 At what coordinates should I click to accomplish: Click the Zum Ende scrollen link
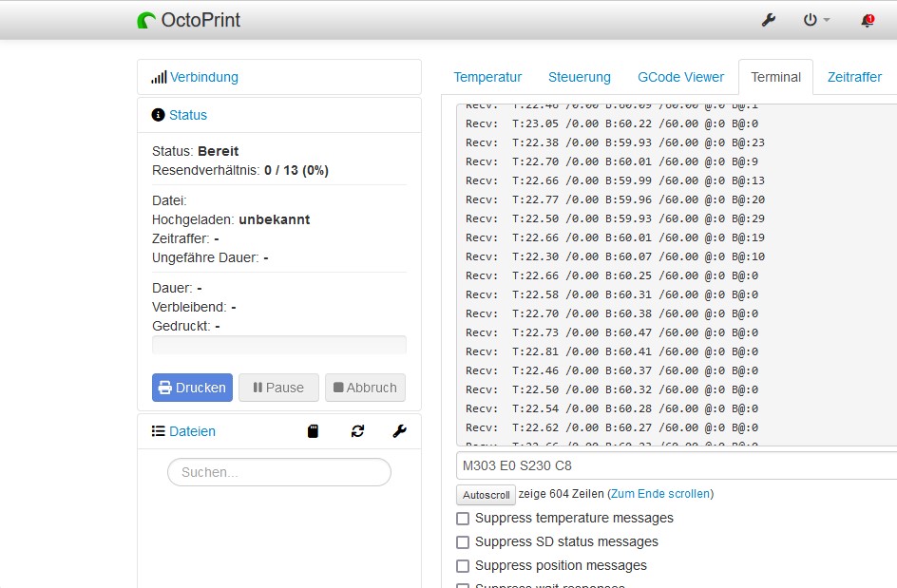[x=660, y=494]
